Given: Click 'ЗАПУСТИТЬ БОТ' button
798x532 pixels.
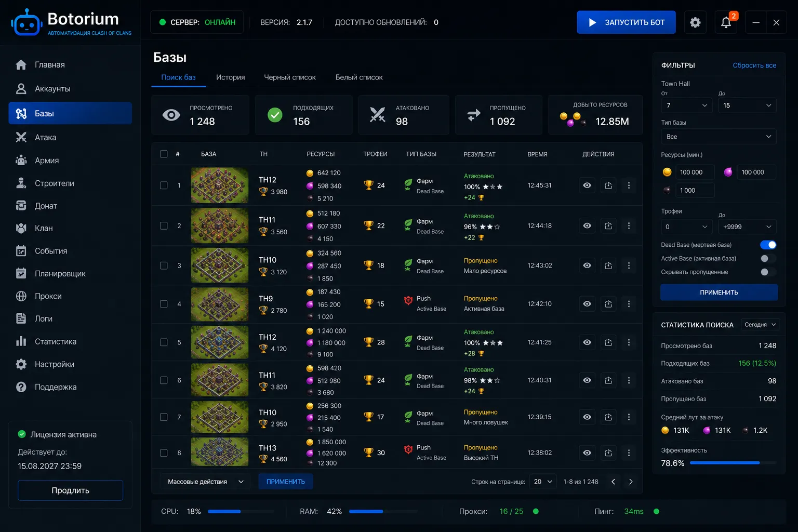Looking at the screenshot, I should click(626, 22).
